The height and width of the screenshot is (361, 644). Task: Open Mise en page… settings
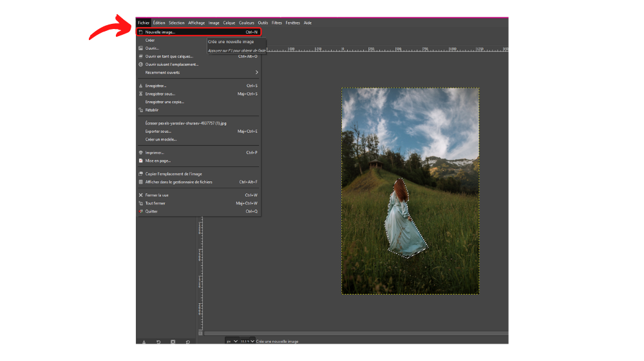click(198, 161)
